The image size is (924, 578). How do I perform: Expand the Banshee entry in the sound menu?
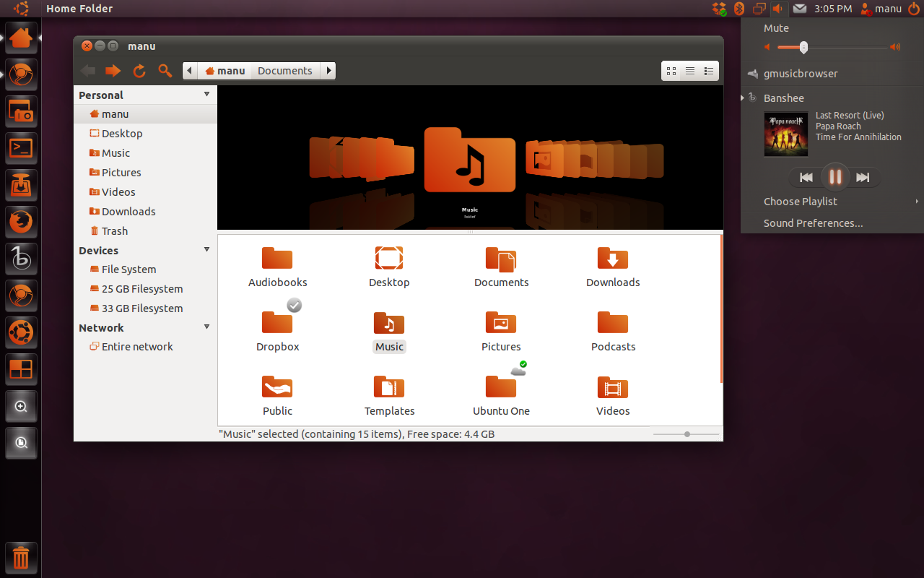tap(741, 98)
